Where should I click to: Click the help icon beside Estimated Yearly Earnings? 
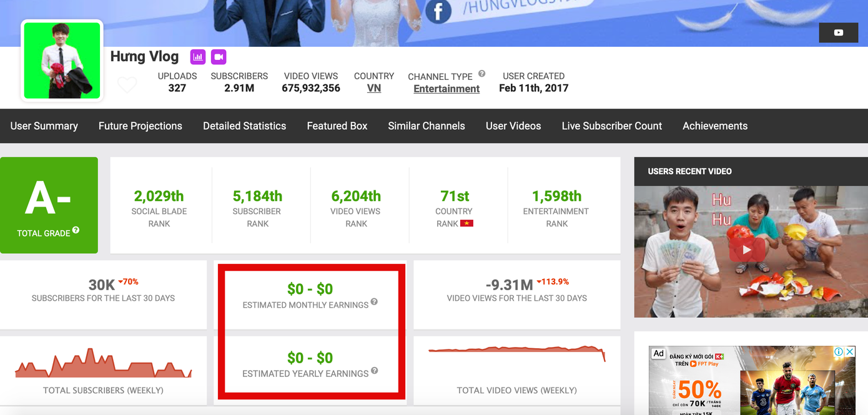point(374,371)
